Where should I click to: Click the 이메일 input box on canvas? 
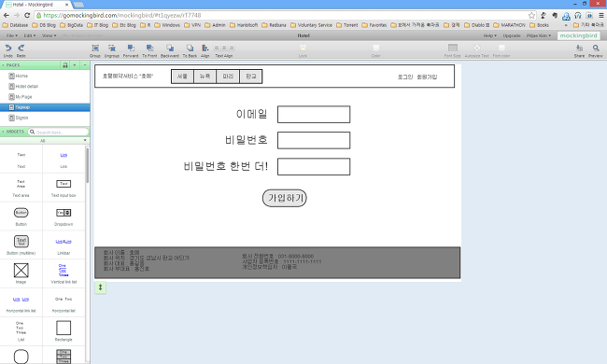314,115
